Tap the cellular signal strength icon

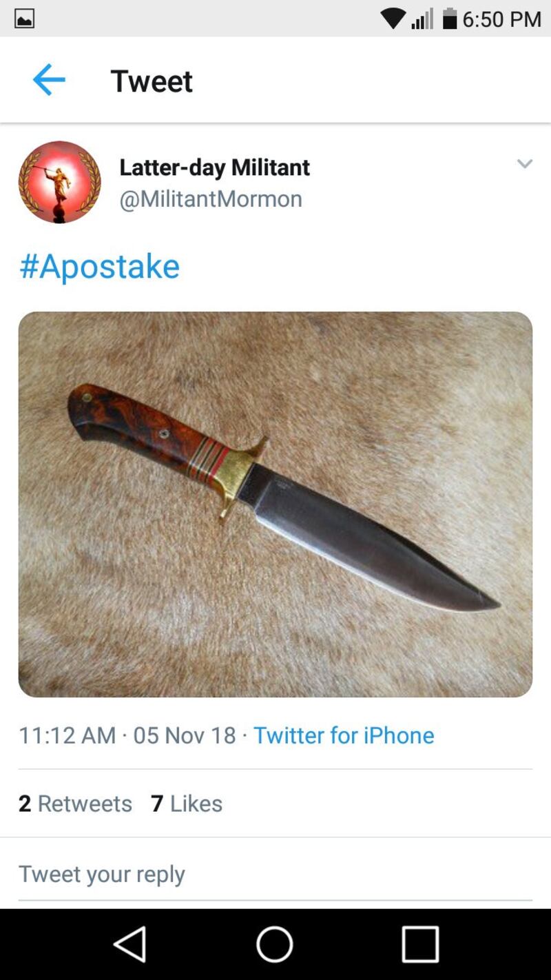[422, 19]
